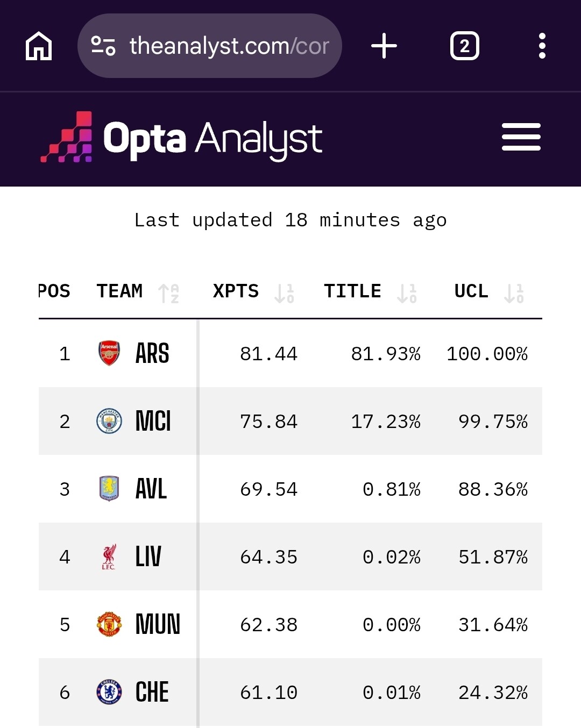This screenshot has height=728, width=581.
Task: Click the POS column header
Action: [x=54, y=291]
